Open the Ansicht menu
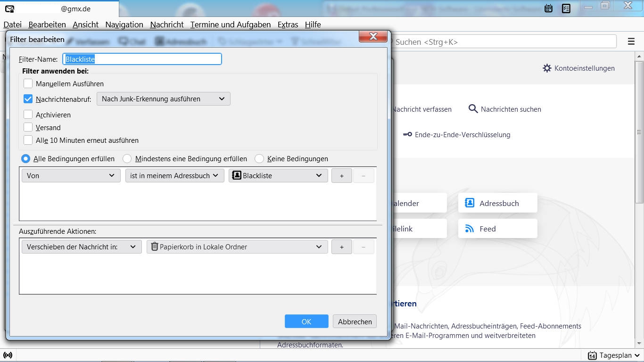This screenshot has width=644, height=362. pos(85,25)
